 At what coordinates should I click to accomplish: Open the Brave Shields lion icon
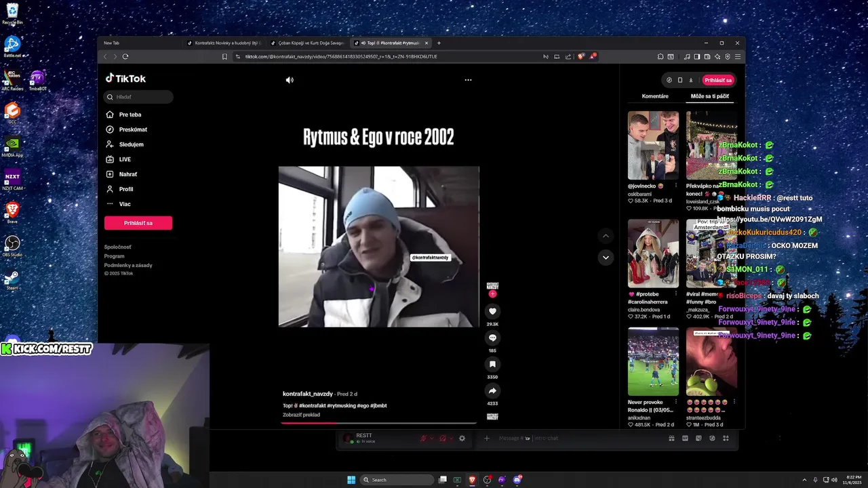point(581,56)
